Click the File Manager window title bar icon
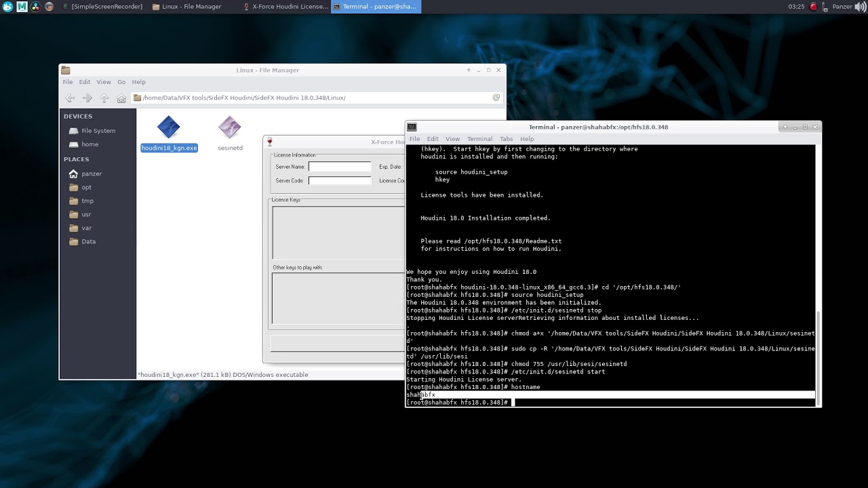Viewport: 868px width, 488px height. click(66, 70)
